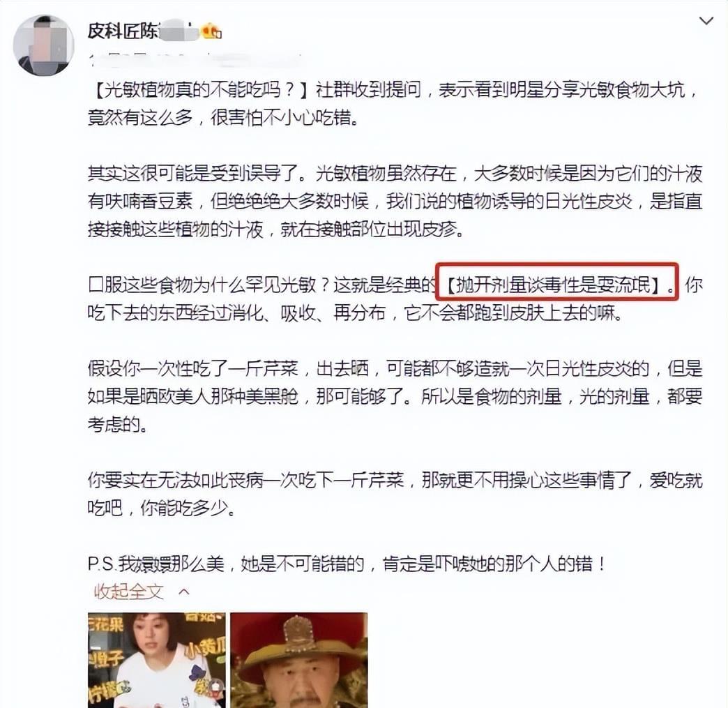
Task: Click the upward caret beside 收起全文
Action: [184, 592]
